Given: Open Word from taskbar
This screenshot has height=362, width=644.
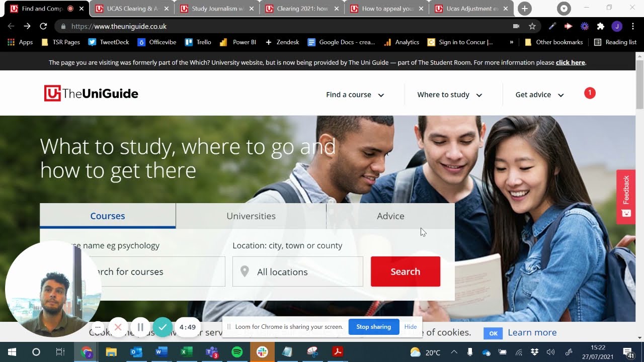Looking at the screenshot, I should tap(162, 352).
